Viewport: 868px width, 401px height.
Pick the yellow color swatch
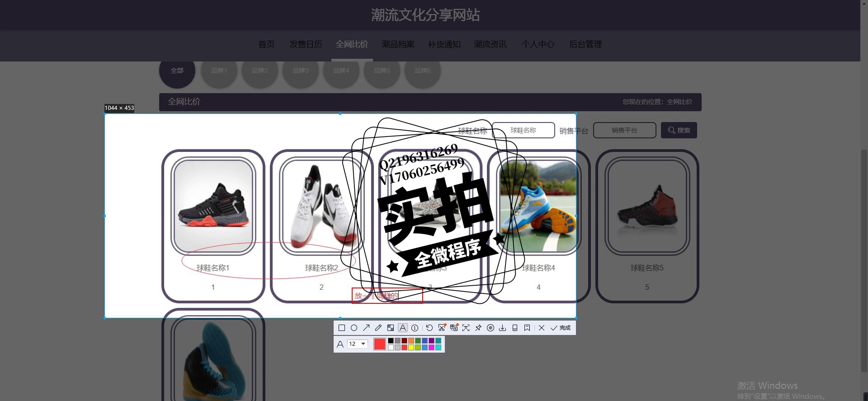(x=411, y=347)
